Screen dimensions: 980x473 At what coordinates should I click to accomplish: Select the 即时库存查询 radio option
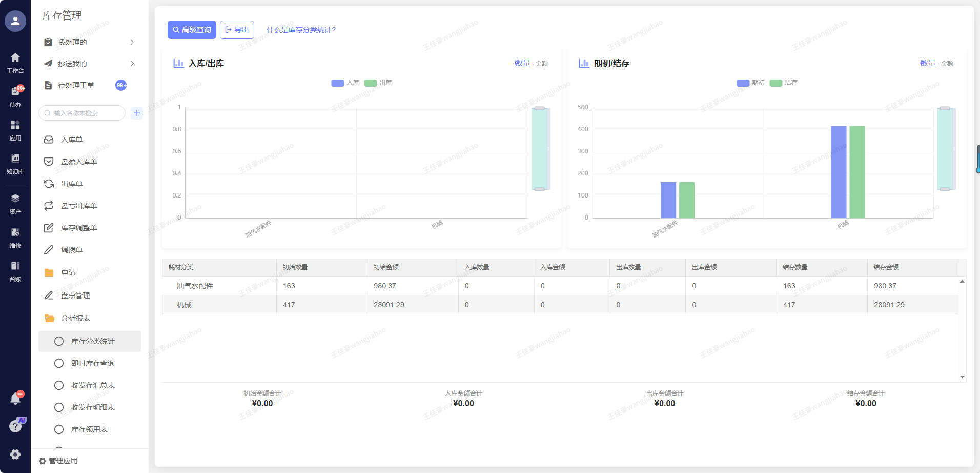tap(59, 363)
